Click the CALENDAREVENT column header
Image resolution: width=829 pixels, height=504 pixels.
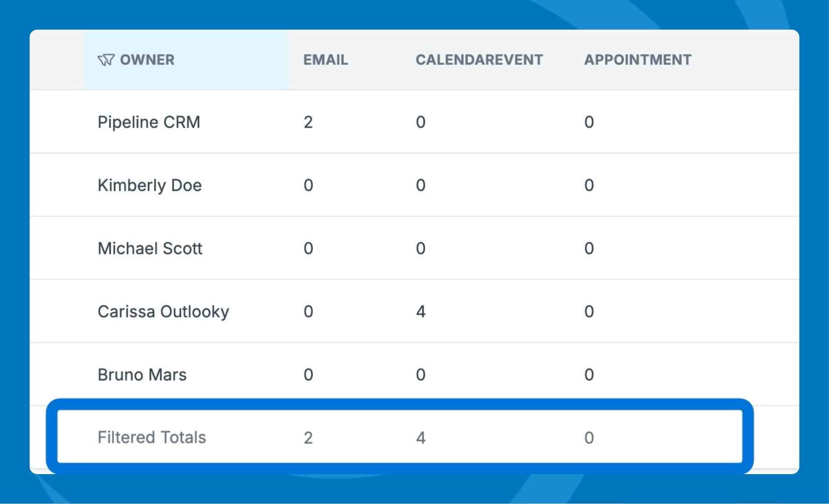click(479, 60)
